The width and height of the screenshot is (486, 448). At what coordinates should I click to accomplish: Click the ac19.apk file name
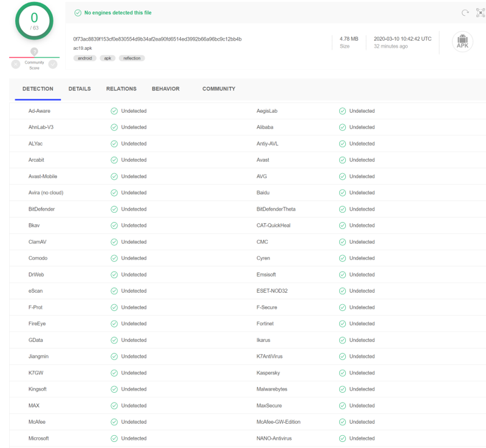click(x=83, y=48)
